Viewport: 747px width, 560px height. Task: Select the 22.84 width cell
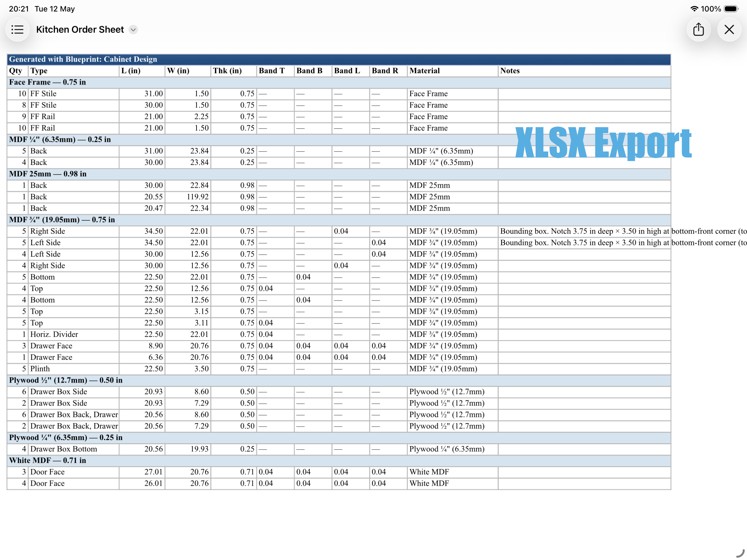click(188, 185)
